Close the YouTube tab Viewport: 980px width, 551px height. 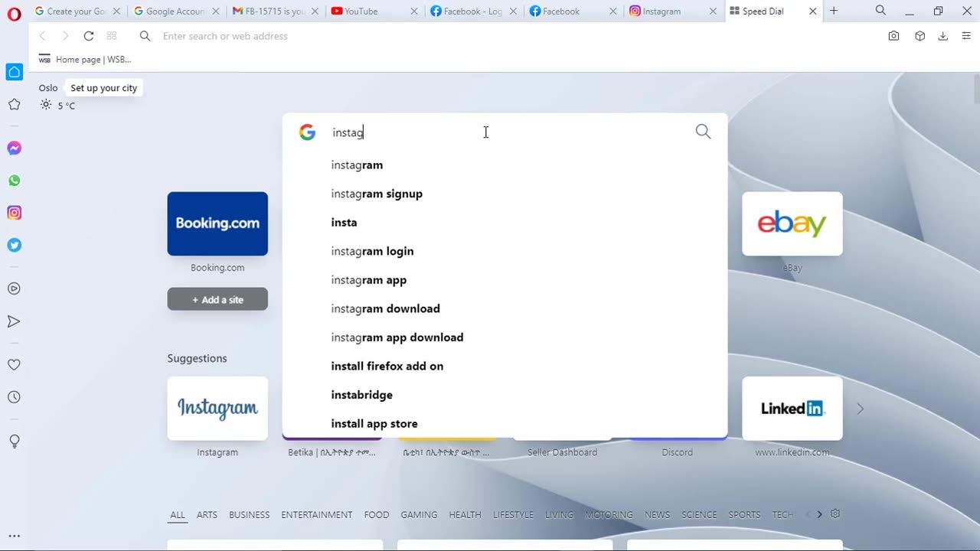tap(414, 11)
